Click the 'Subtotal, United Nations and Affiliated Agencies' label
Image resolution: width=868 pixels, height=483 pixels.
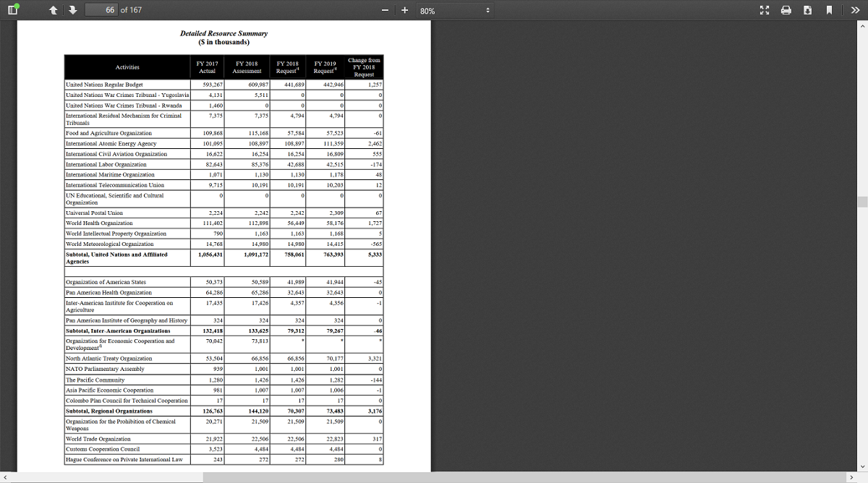coord(116,257)
